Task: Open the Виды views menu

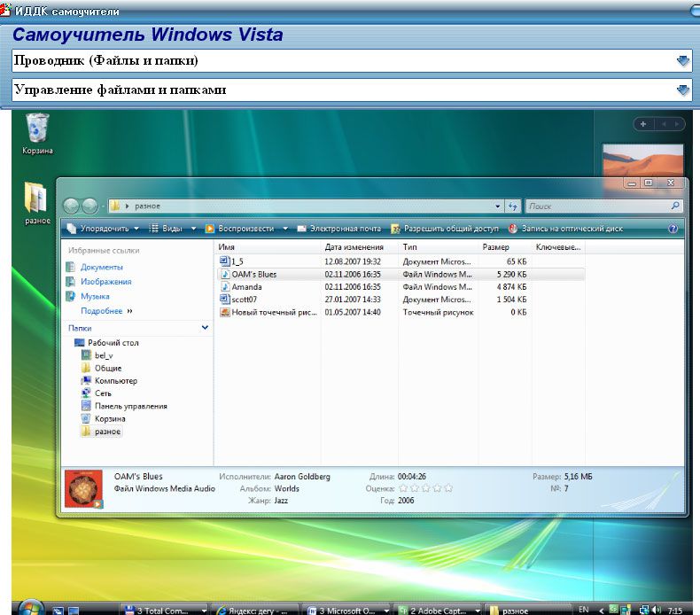Action: [167, 229]
